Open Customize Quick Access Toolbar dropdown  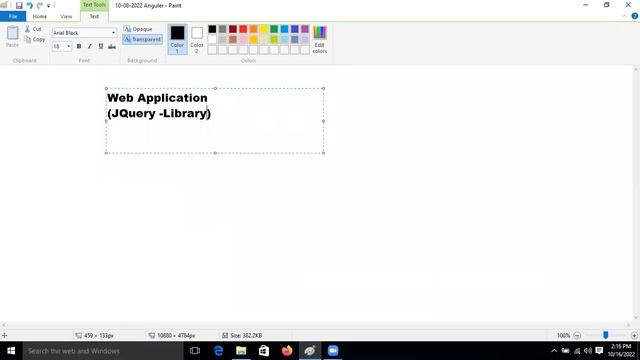[x=48, y=6]
